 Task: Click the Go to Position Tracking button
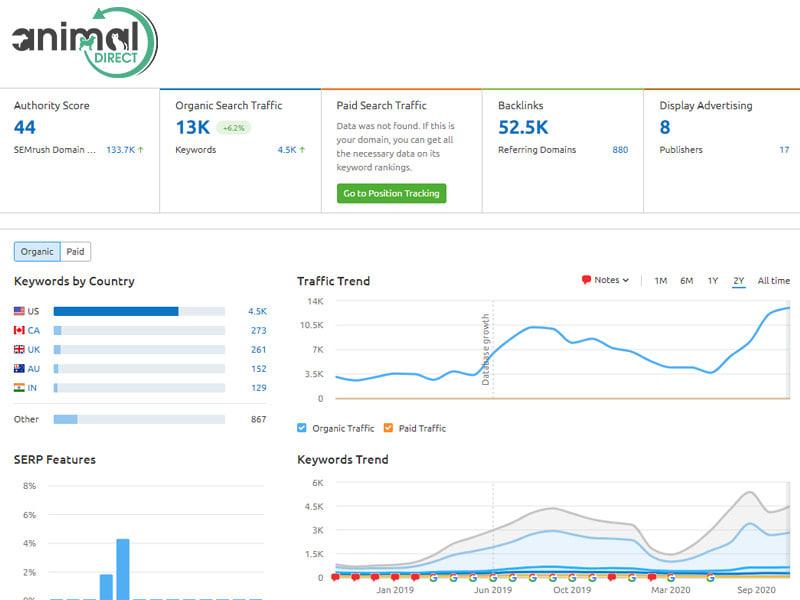coord(393,193)
